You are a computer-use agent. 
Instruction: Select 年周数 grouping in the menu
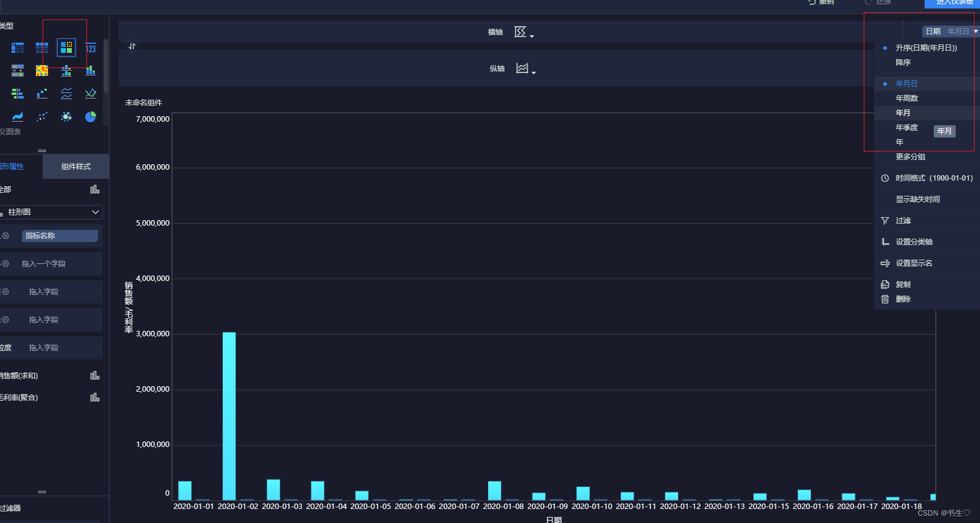point(906,99)
